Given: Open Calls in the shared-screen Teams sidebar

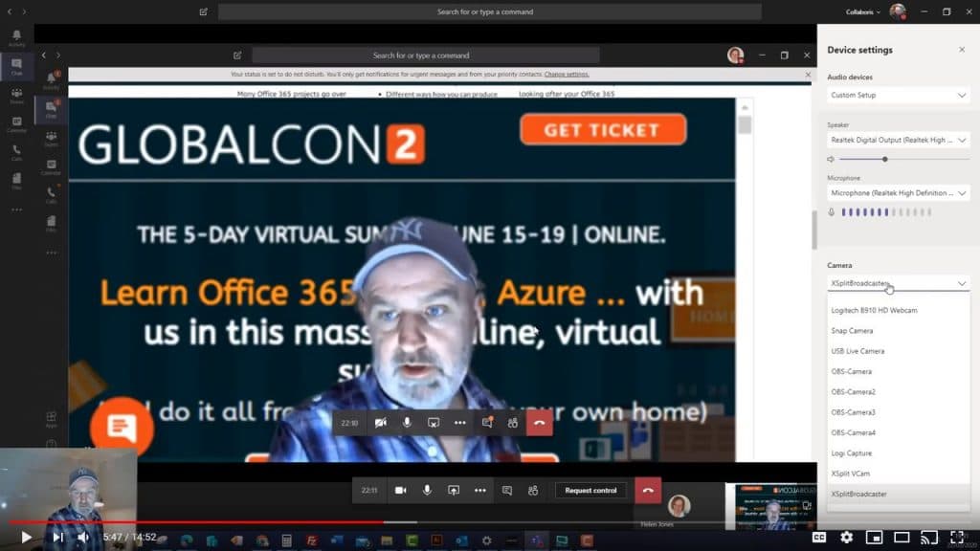Looking at the screenshot, I should tap(52, 195).
